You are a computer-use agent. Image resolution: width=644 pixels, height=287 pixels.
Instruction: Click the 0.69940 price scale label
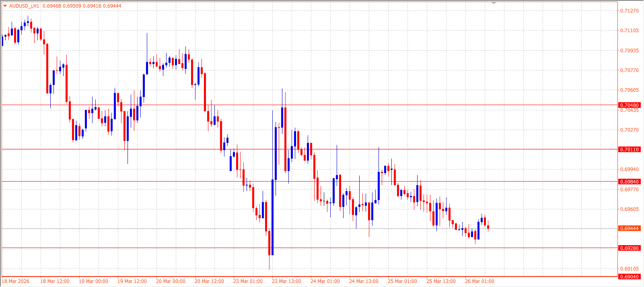[x=630, y=169]
